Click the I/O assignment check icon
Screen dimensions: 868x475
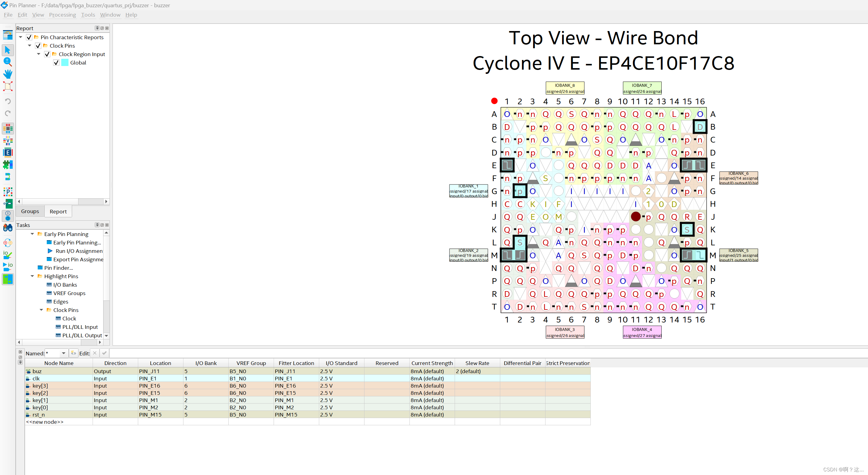pyautogui.click(x=8, y=255)
